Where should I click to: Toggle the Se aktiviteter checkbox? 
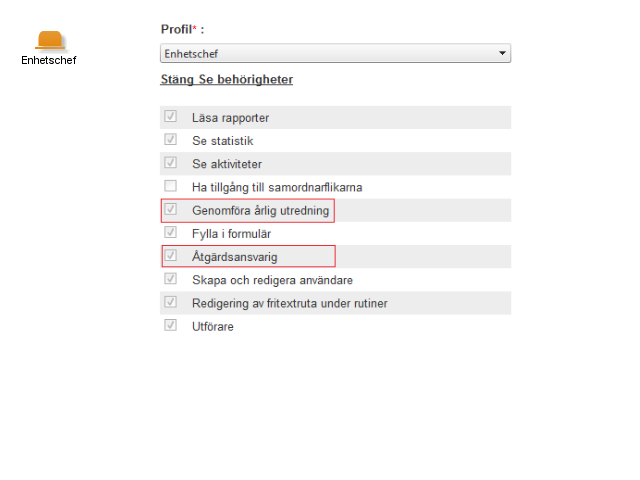click(x=170, y=163)
